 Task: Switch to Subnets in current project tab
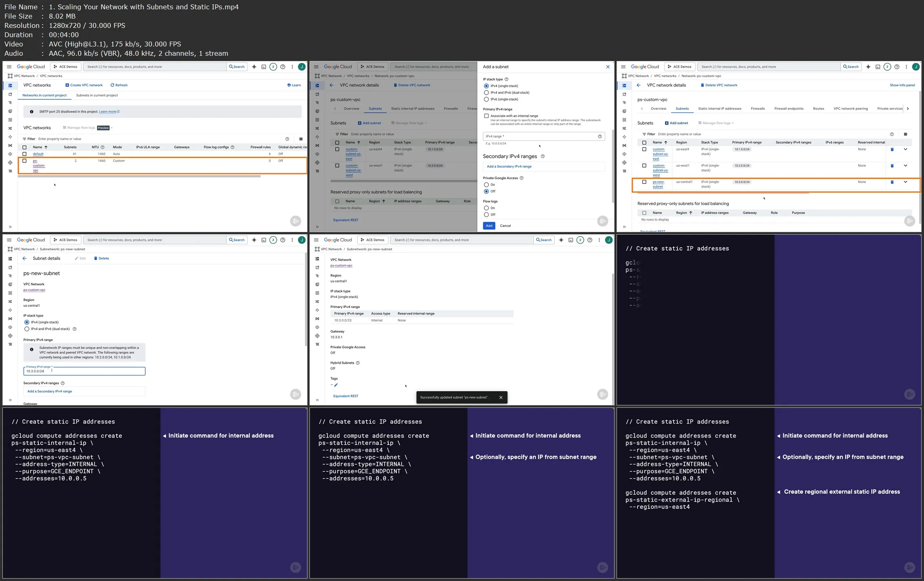97,95
